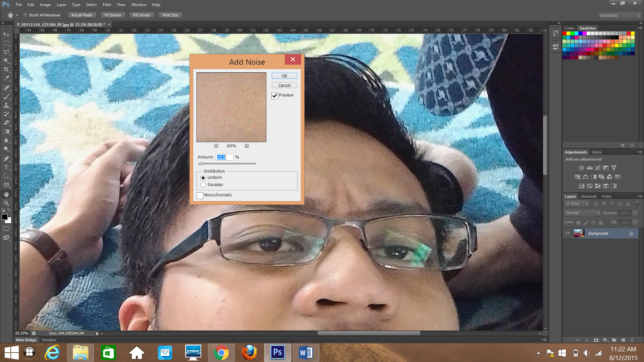Cancel the Add Noise dialog
Screen dimensions: 644x362
[x=284, y=85]
